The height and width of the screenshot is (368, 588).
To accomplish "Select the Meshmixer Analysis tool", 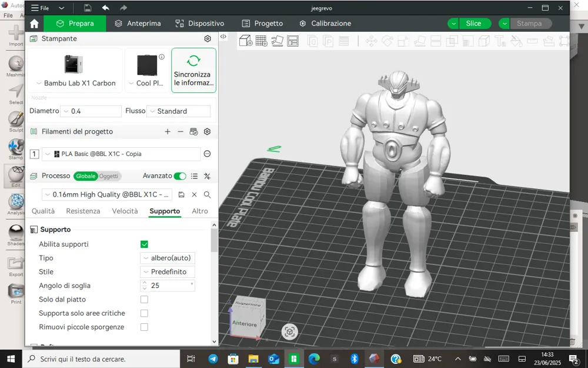I will [16, 205].
